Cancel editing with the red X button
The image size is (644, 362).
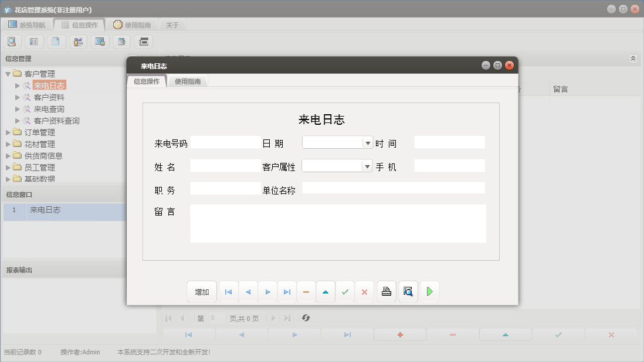364,291
